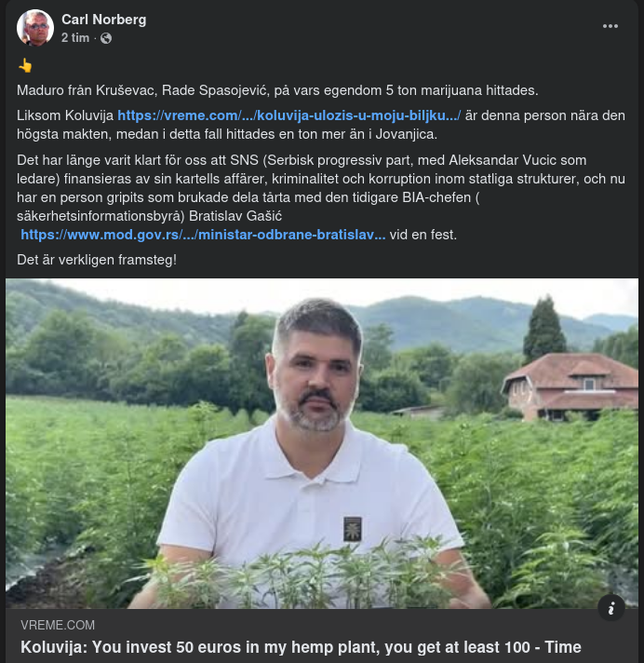Click the "Det är verkligen framsteg!" text
Viewport: 644px width, 663px height.
97,259
